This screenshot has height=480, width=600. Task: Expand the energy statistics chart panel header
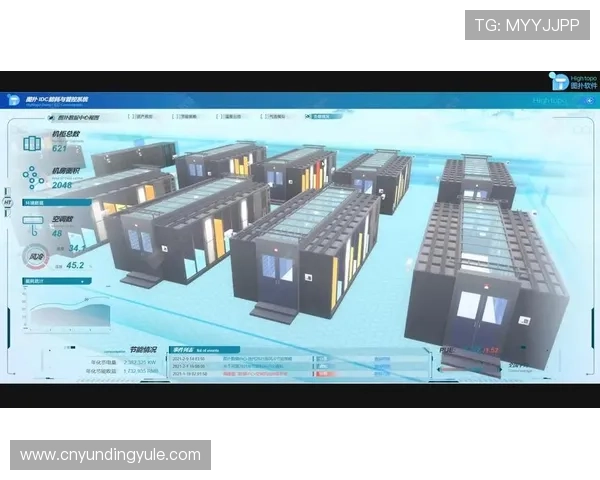[x=40, y=283]
